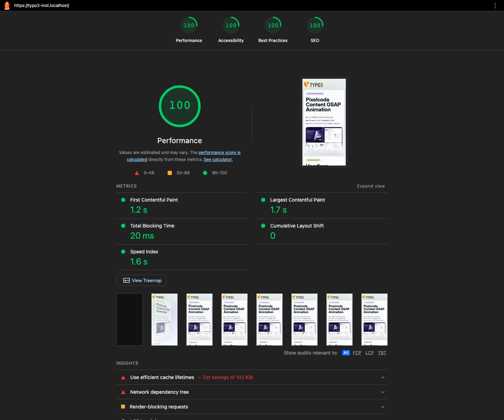This screenshot has height=420, width=504.
Task: Click the Speed Index metric
Action: point(182,257)
